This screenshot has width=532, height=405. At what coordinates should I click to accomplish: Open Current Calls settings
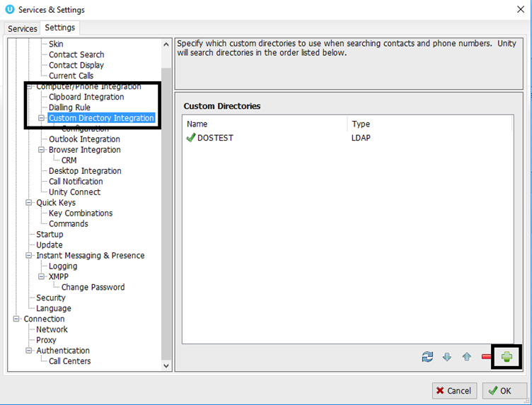pyautogui.click(x=71, y=76)
